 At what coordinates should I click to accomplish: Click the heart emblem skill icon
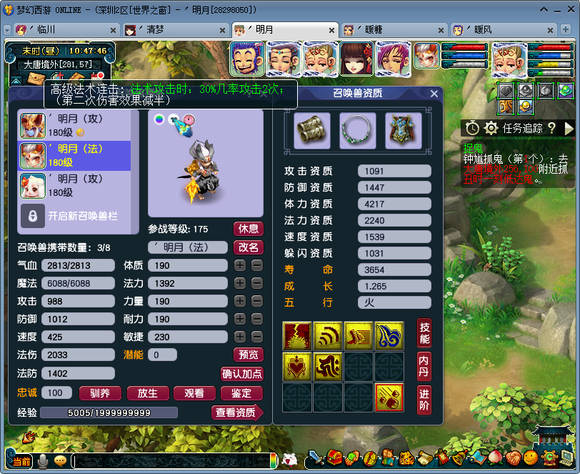coord(297,367)
